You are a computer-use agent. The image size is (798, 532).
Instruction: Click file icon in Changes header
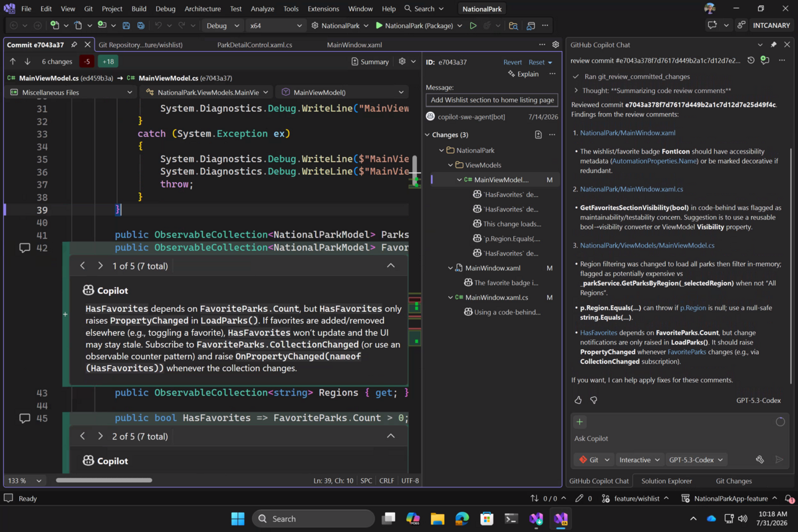538,134
